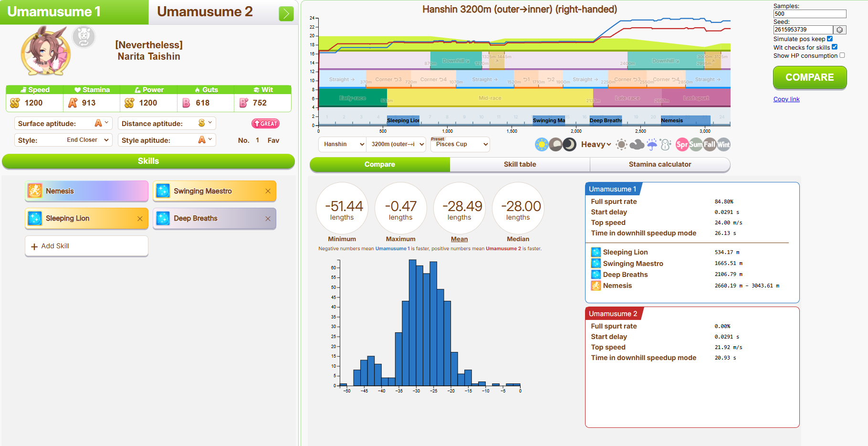Click the Seed input field
Image resolution: width=868 pixels, height=446 pixels.
pyautogui.click(x=803, y=30)
